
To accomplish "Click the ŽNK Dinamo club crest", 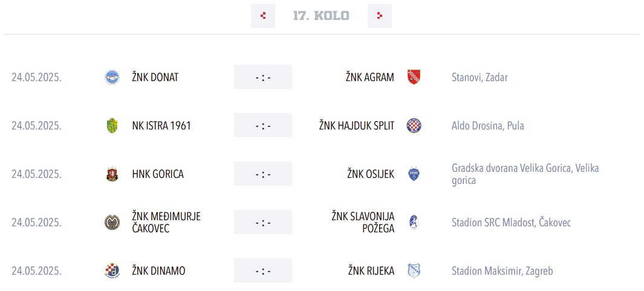I will coord(112,271).
